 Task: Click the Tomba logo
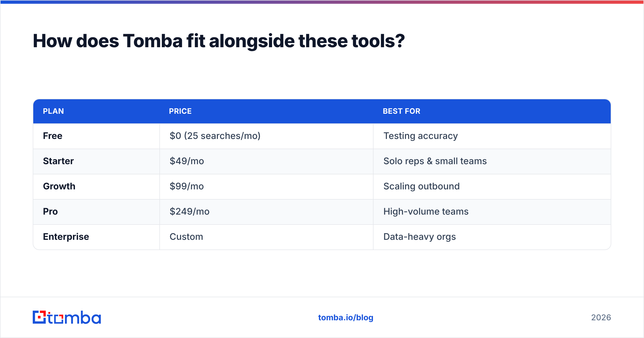(x=67, y=317)
